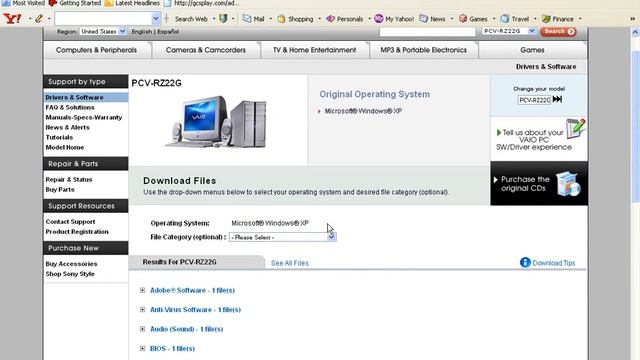Click the shield icon beside Search Web

pos(223,19)
